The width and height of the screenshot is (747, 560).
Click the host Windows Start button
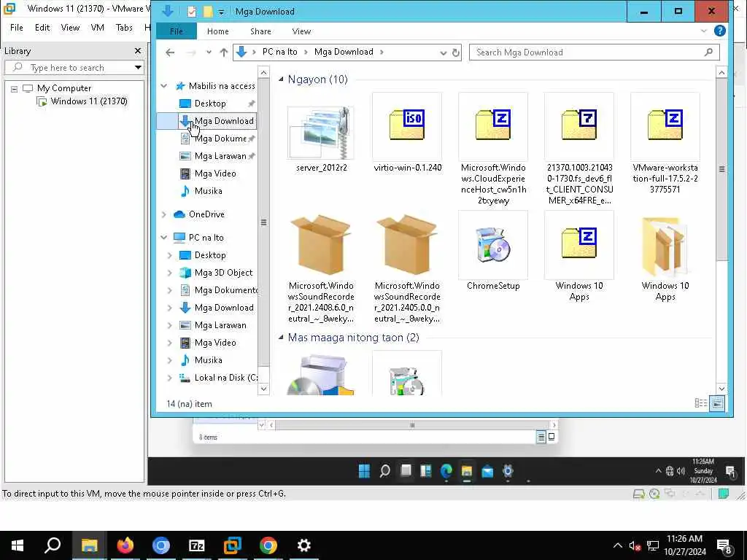click(x=18, y=545)
